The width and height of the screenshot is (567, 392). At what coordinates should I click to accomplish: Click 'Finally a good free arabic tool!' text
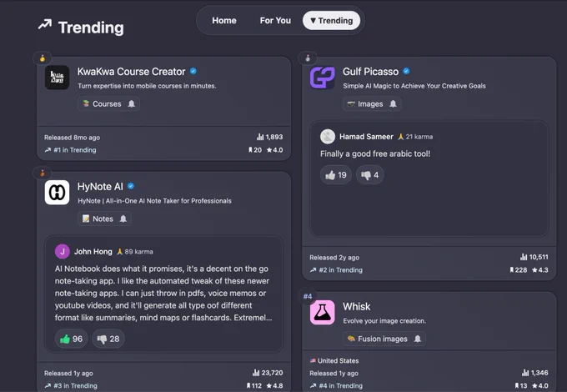coord(375,153)
